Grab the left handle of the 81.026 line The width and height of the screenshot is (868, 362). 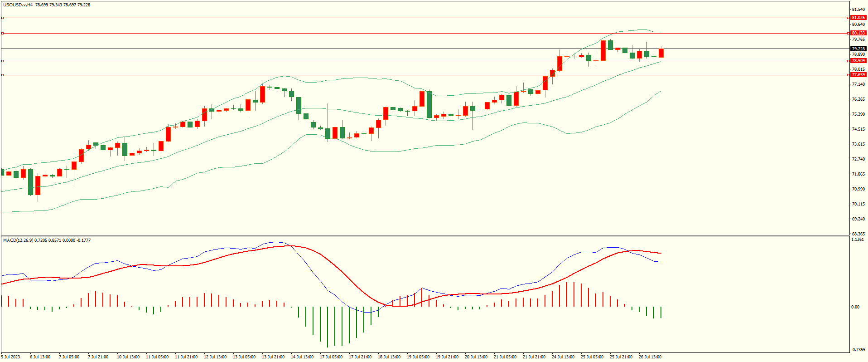pos(2,18)
